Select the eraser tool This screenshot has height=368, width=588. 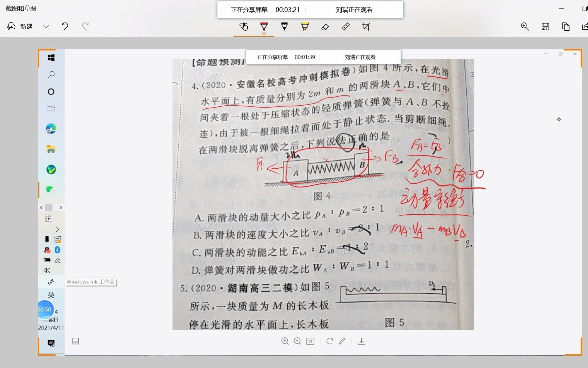(325, 27)
